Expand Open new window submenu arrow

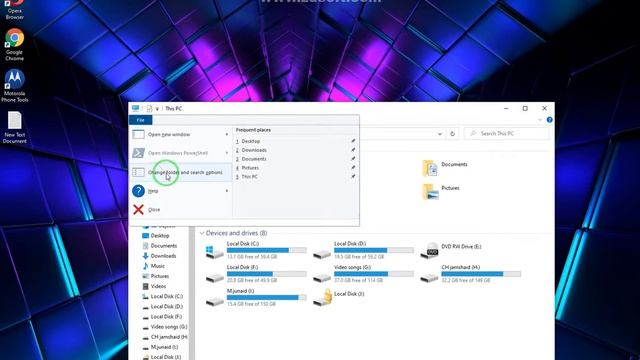point(227,134)
